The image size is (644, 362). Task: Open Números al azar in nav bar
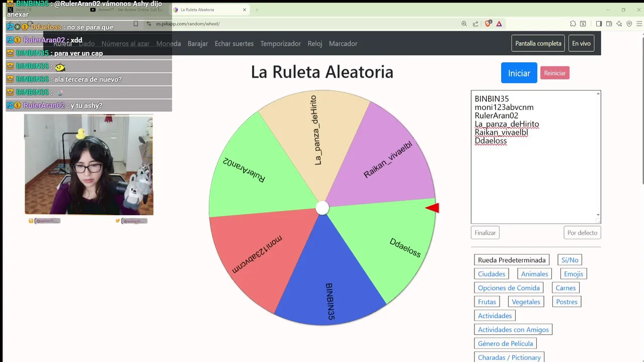pos(125,44)
